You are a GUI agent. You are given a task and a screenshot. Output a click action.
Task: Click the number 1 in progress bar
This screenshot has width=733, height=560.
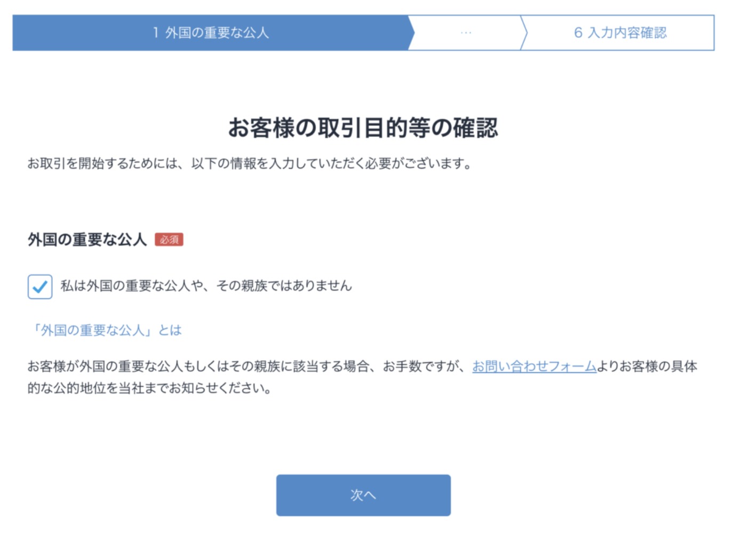coord(156,33)
